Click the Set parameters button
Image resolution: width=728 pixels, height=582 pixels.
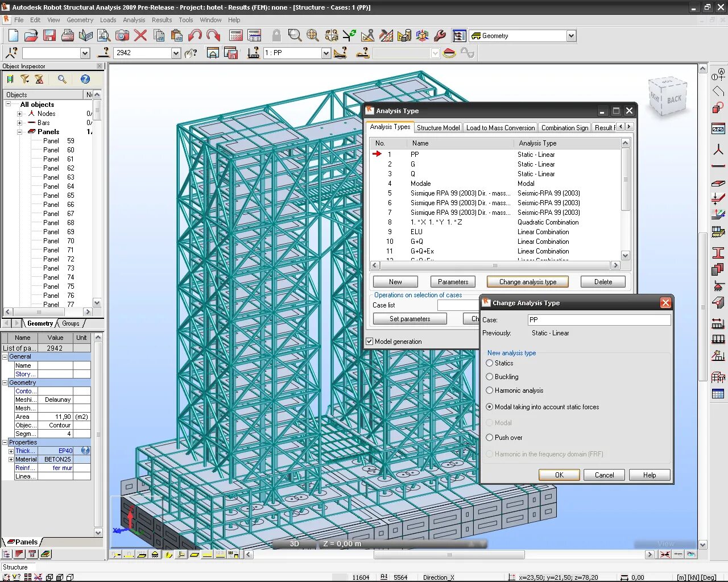pos(410,319)
